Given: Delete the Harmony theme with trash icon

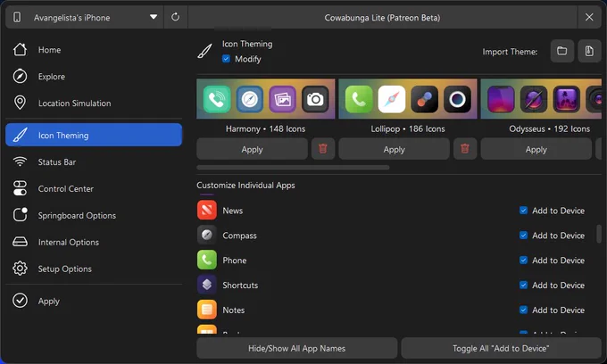Looking at the screenshot, I should (323, 149).
